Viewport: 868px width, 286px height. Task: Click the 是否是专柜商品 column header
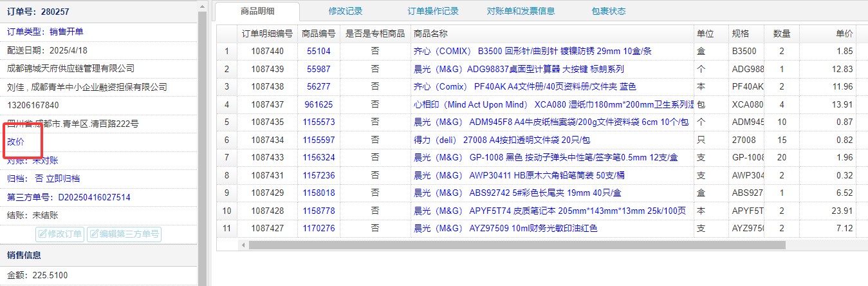click(x=375, y=33)
